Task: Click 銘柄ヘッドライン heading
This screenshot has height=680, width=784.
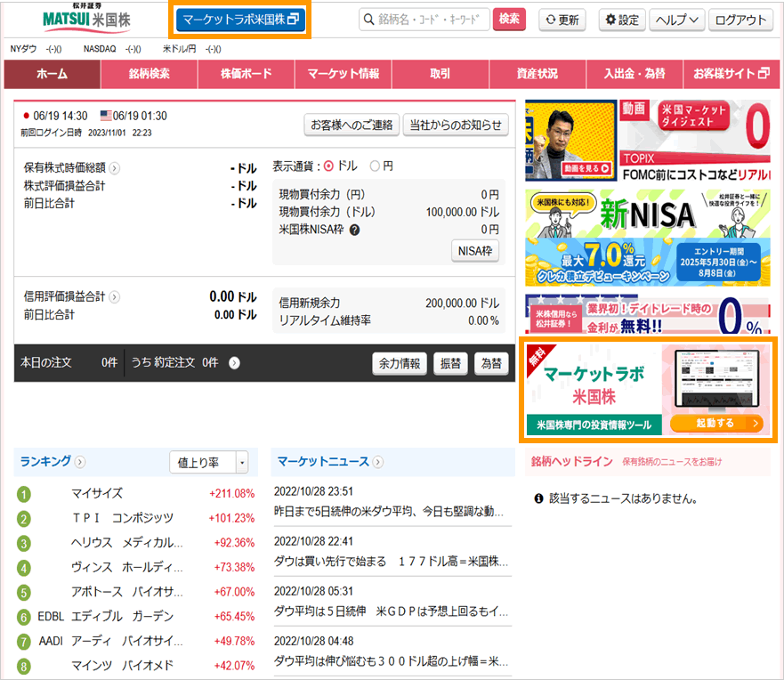Action: (x=572, y=461)
